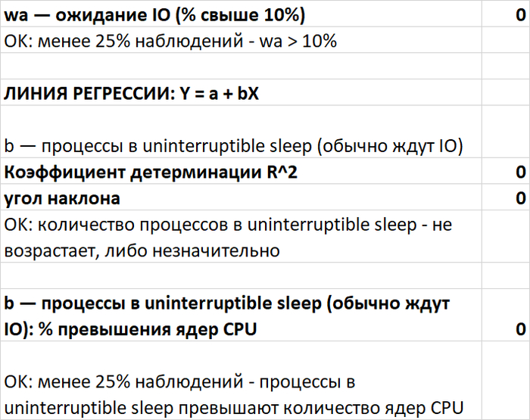Screen dimensions: 530x420
Task: Click the empty cell right of "возрастает, либо незначительно"
Action: 505,236
